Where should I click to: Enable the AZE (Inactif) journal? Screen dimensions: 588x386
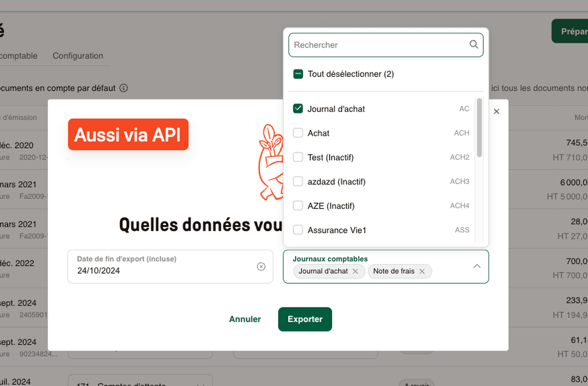point(298,206)
